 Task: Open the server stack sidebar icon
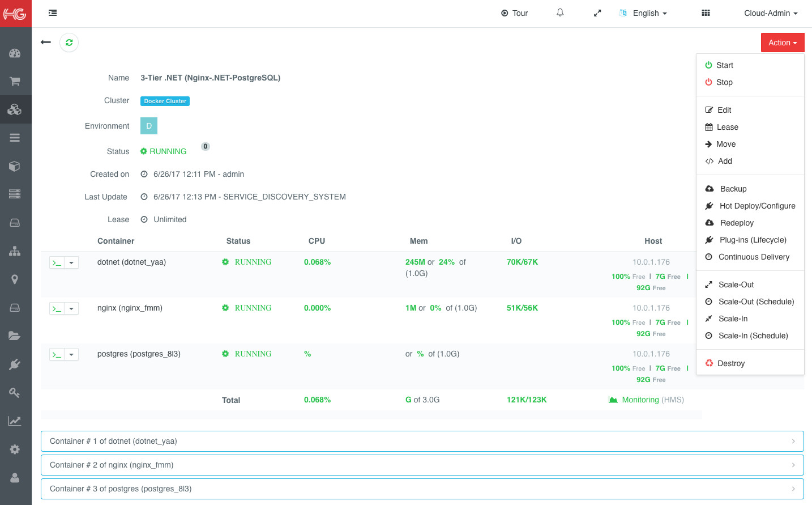point(15,194)
